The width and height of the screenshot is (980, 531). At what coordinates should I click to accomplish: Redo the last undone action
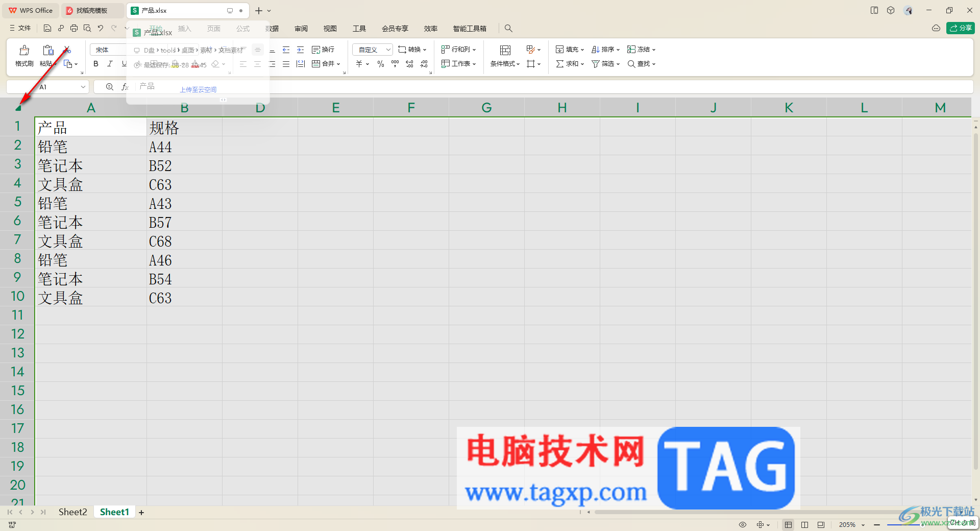[x=114, y=28]
